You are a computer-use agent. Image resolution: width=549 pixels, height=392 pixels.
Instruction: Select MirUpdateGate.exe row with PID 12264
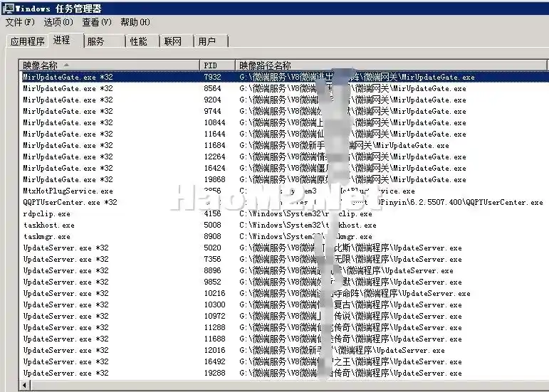[x=284, y=157]
